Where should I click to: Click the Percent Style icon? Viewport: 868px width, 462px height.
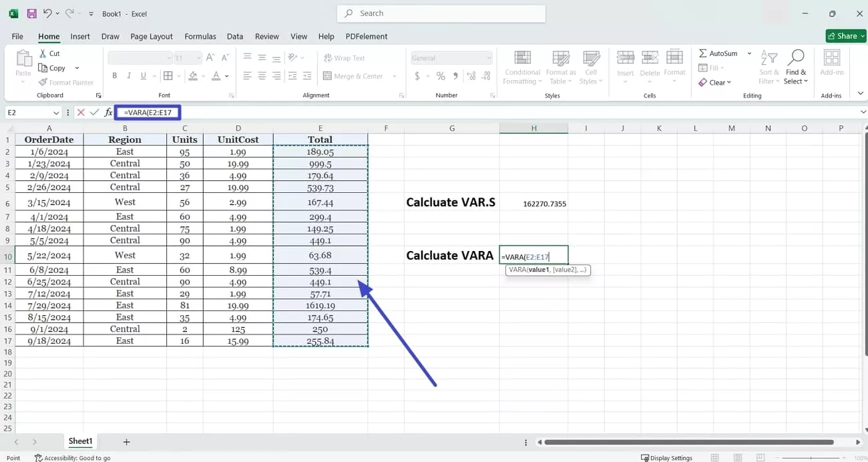click(x=440, y=76)
